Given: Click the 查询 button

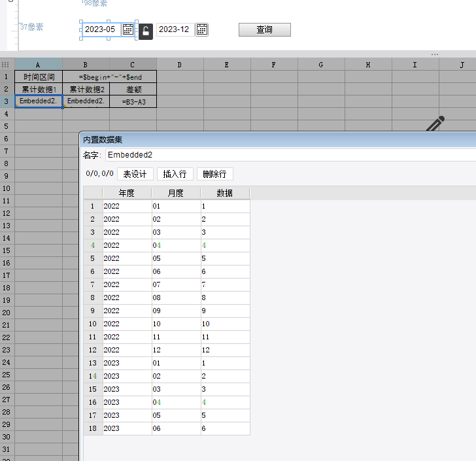Looking at the screenshot, I should [x=265, y=30].
